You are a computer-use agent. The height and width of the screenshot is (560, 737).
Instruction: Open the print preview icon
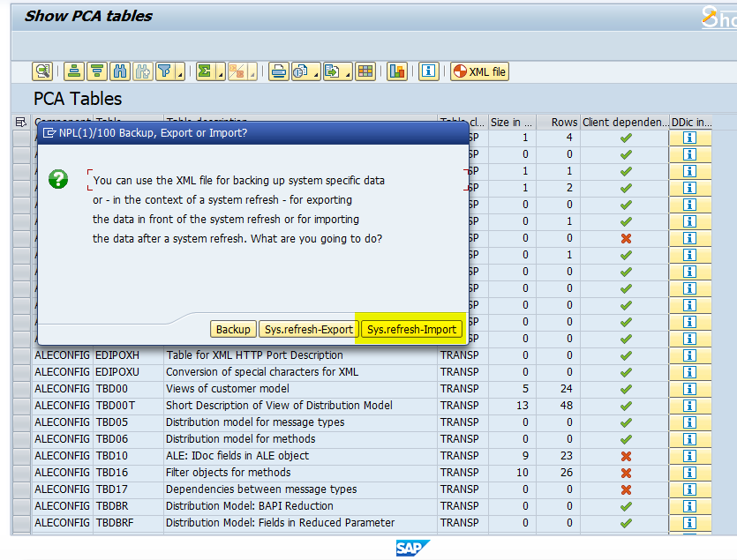tap(301, 71)
